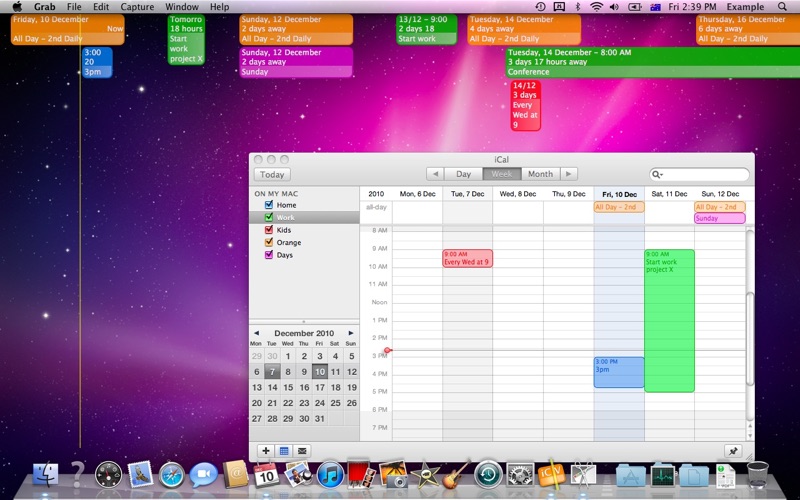Click the pushpin button at iCal bottom right
Screen dimensions: 800x500
pos(733,451)
